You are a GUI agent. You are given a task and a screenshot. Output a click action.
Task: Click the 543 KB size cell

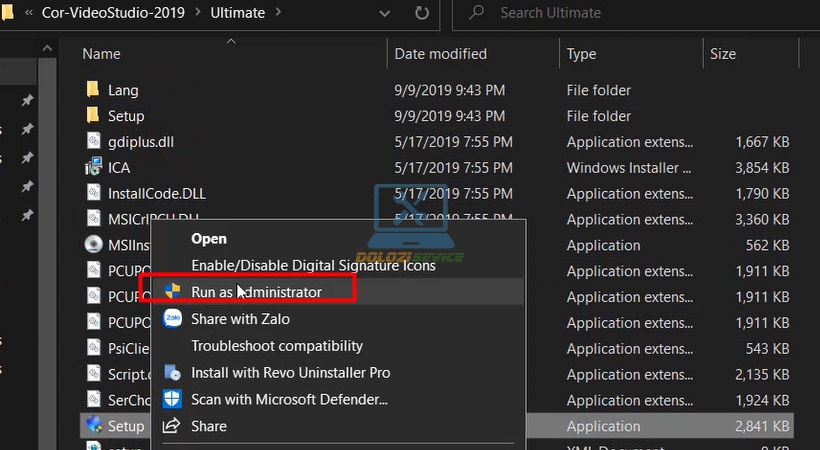[x=767, y=348]
